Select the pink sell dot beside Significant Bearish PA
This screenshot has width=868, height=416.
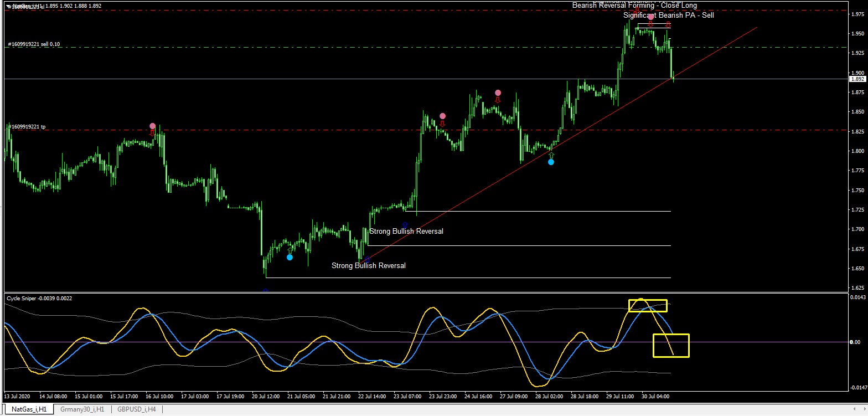click(x=650, y=17)
